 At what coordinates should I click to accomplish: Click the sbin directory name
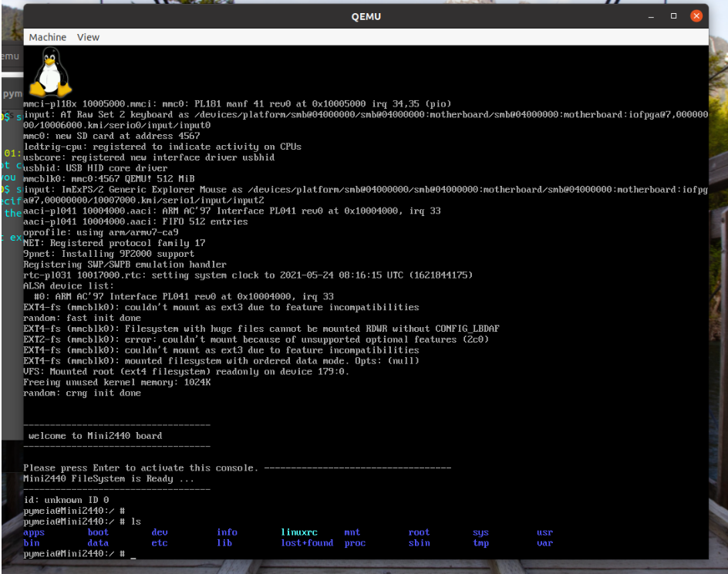(x=419, y=542)
